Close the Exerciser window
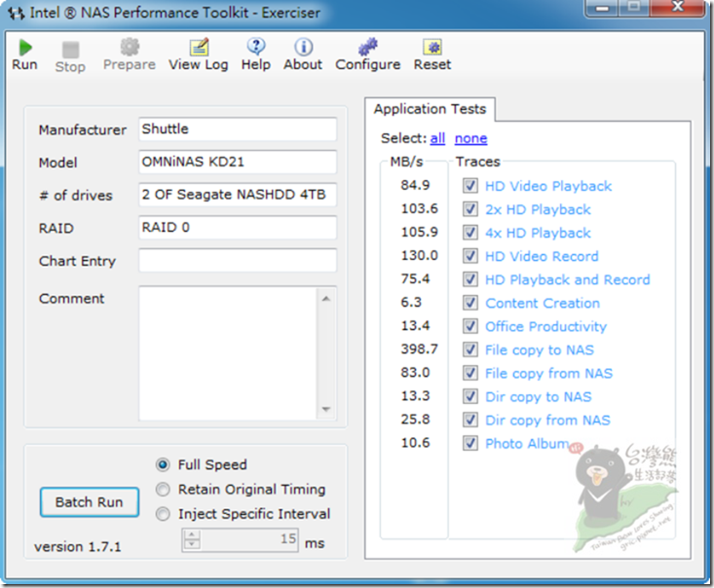Screen dimensions: 714x588 (x=678, y=7)
